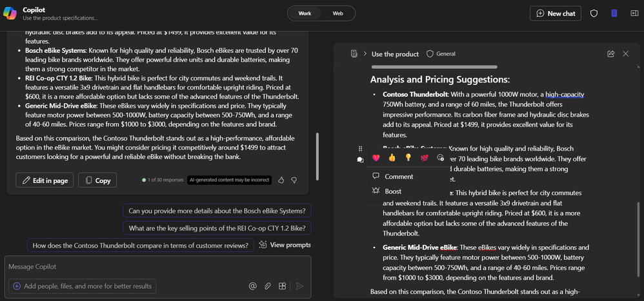Click the Message Copilot input field

pyautogui.click(x=157, y=267)
